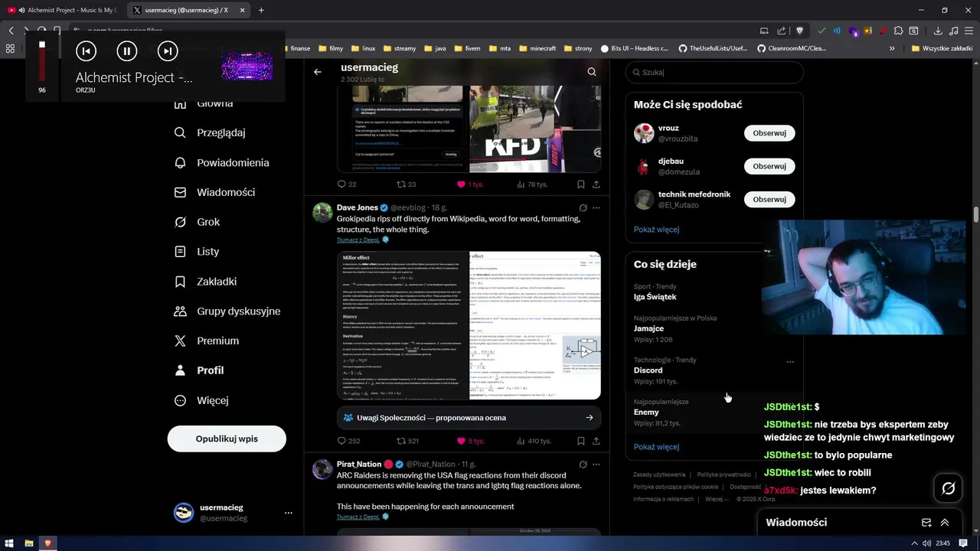This screenshot has height=551, width=980.
Task: Open more options on Dave Jones post
Action: click(596, 207)
